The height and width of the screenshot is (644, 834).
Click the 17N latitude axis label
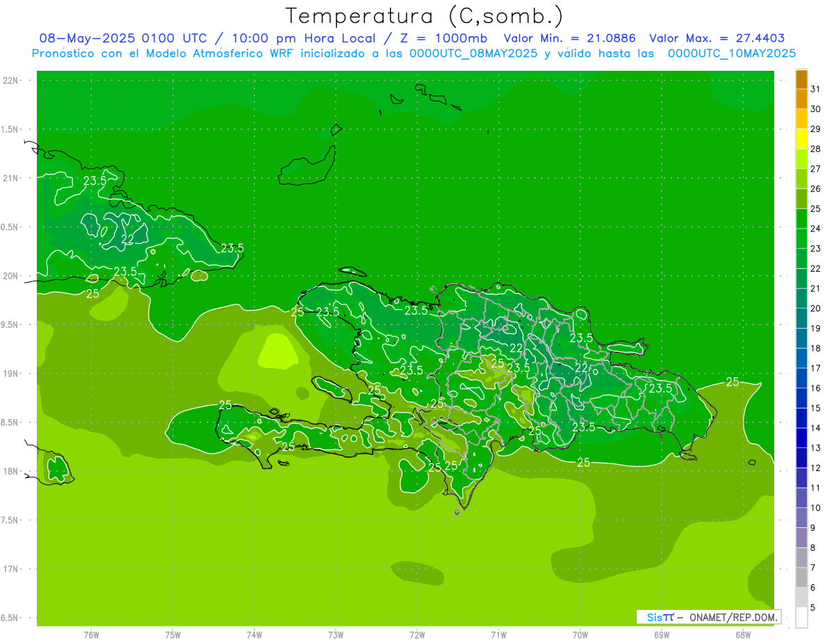(x=11, y=569)
